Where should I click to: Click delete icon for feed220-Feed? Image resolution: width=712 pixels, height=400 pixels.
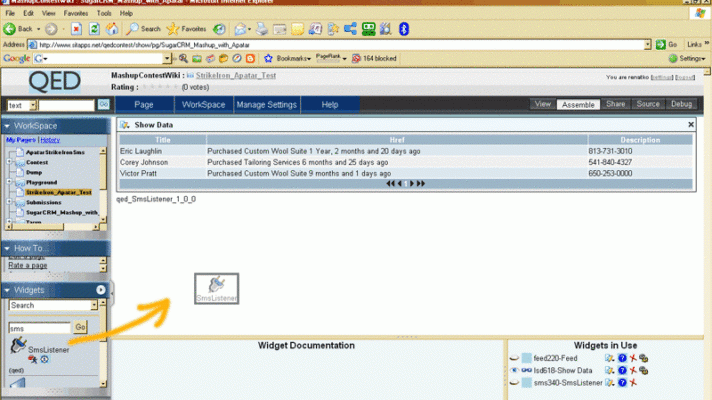pos(633,358)
